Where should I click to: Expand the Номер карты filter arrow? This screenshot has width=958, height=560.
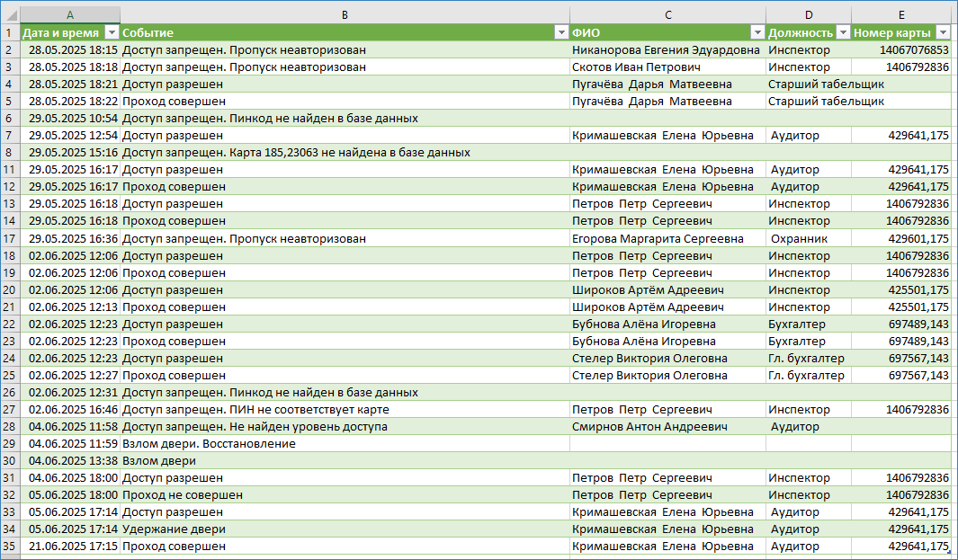click(943, 32)
